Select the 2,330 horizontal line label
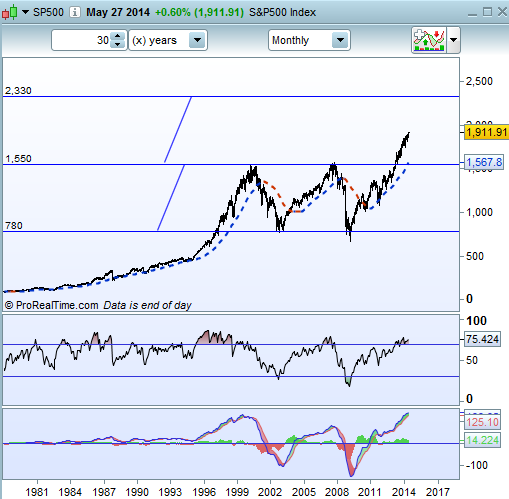 point(18,91)
